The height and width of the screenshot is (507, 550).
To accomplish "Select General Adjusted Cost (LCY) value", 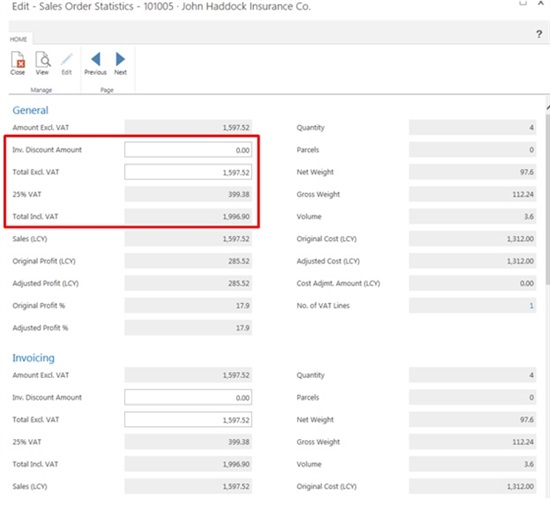I will click(472, 261).
